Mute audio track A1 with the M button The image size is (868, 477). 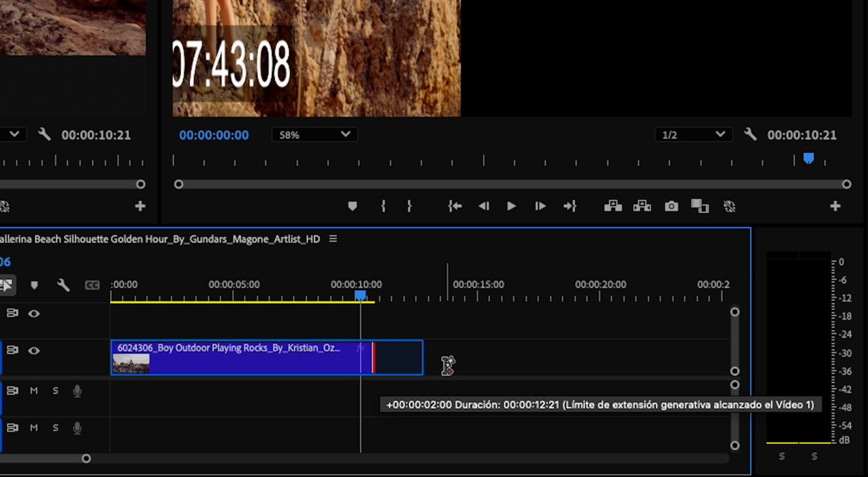pyautogui.click(x=34, y=391)
